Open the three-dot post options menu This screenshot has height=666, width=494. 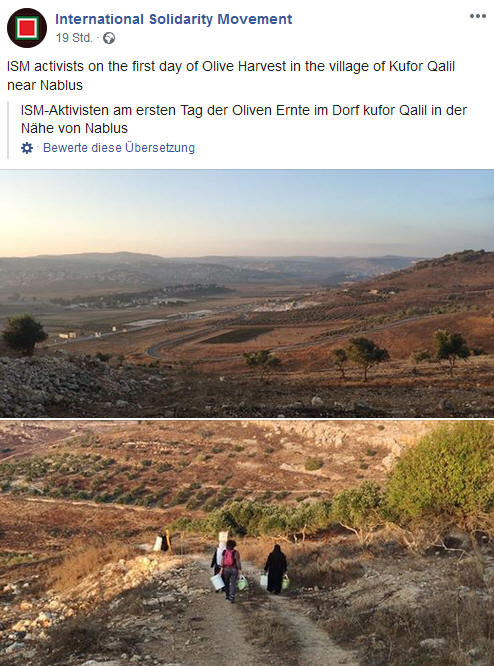(477, 16)
